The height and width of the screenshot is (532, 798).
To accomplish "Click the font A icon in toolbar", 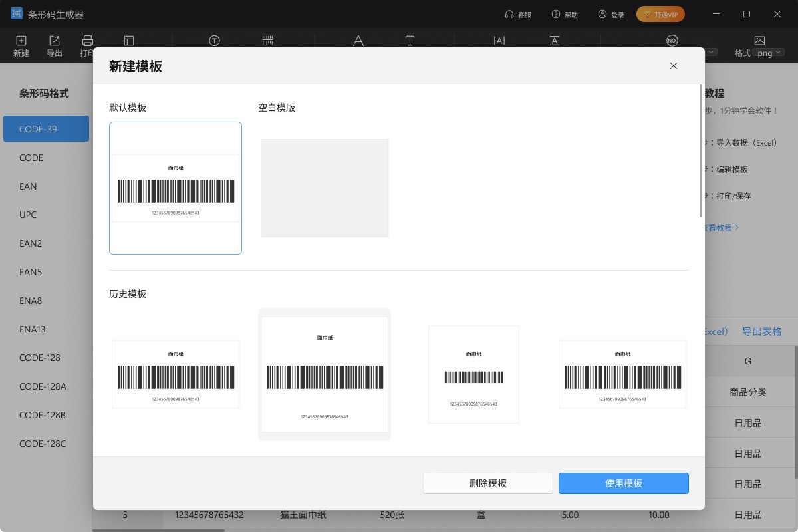I will 358,41.
